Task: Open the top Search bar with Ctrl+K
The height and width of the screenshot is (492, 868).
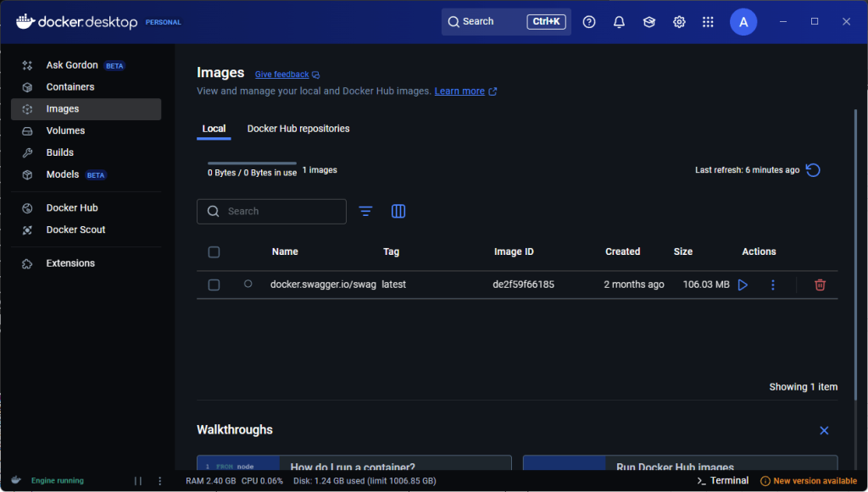Action: [506, 21]
